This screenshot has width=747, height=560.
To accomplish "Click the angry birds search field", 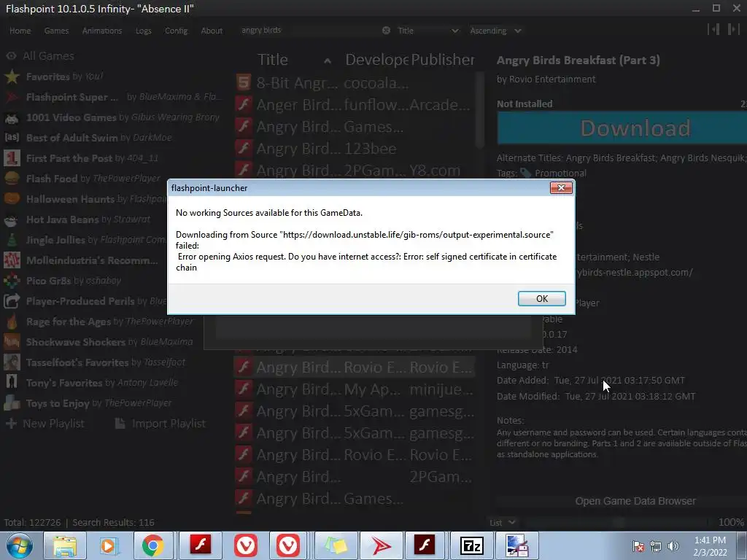I will click(x=309, y=31).
